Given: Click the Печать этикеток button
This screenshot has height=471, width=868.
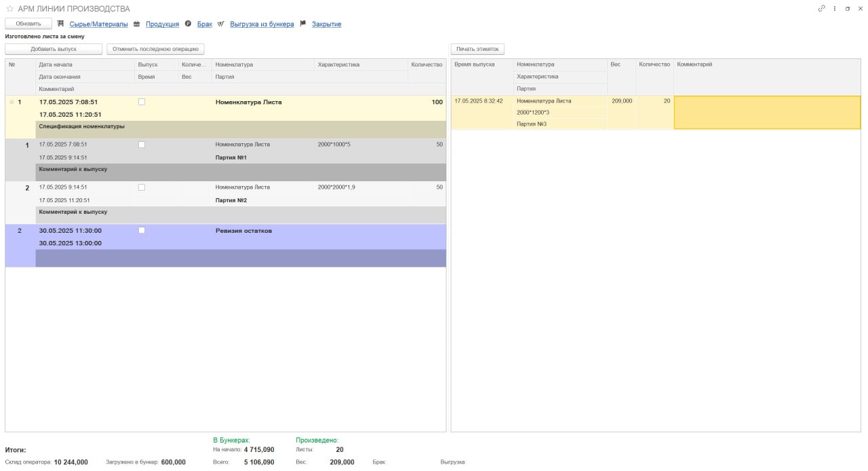Looking at the screenshot, I should point(477,49).
